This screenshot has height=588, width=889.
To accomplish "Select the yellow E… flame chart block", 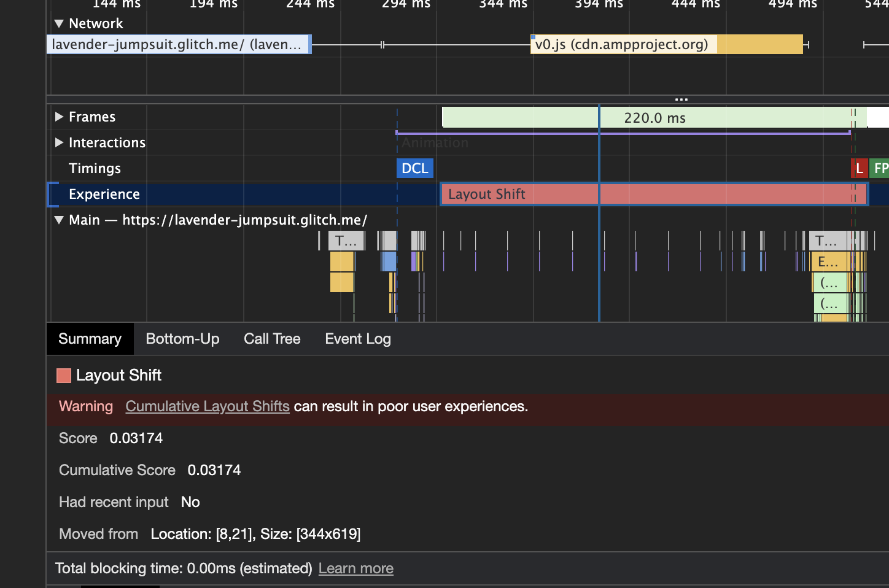I will pos(828,262).
